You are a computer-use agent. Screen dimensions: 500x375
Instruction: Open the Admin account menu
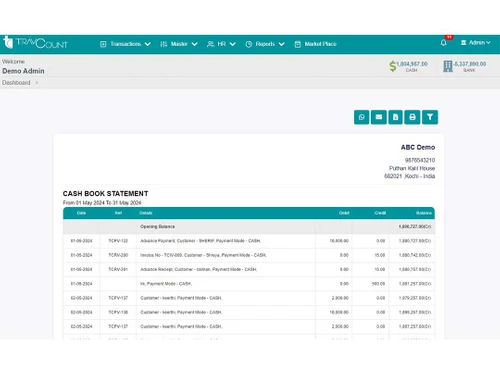(476, 43)
